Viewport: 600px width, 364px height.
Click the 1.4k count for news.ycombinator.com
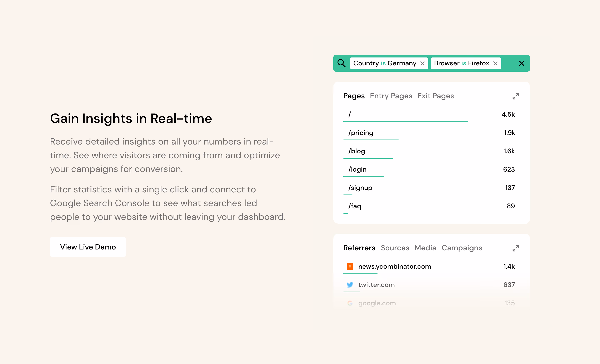509,266
